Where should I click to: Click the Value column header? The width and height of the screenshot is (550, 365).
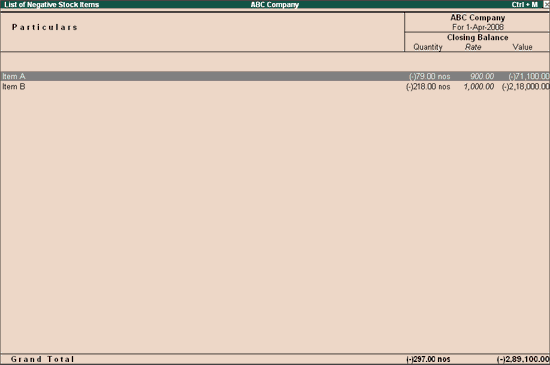click(x=522, y=47)
